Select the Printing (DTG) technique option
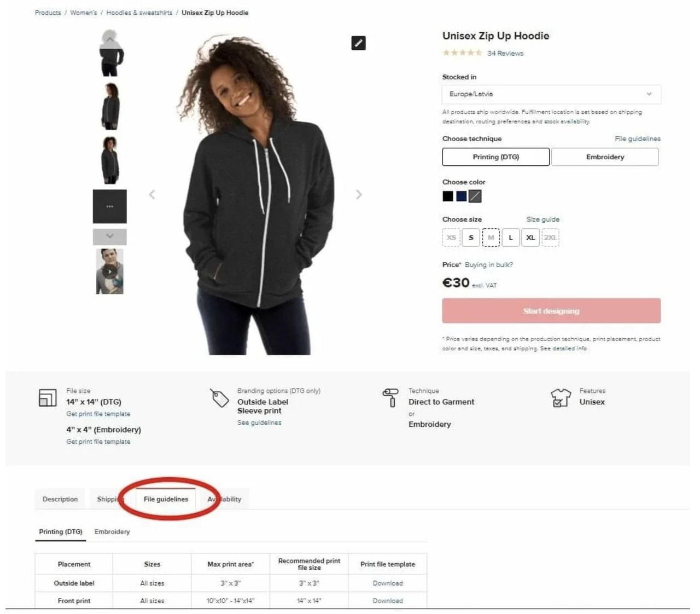 coord(495,157)
